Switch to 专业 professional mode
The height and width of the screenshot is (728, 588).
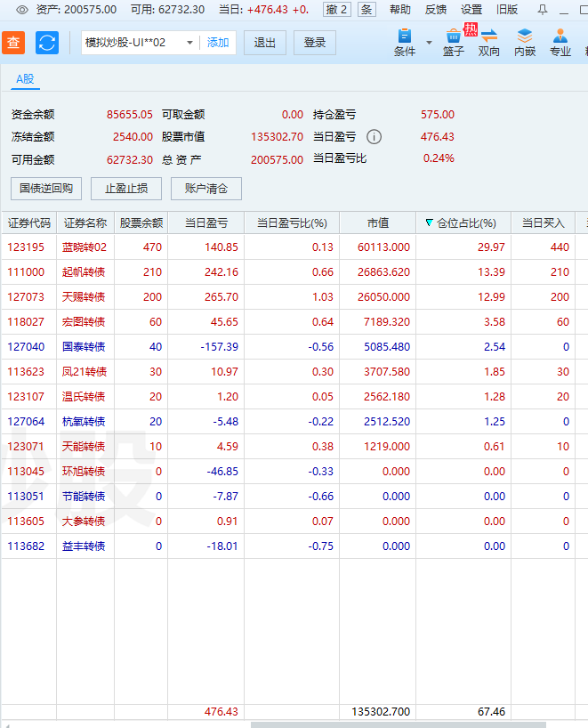click(560, 42)
